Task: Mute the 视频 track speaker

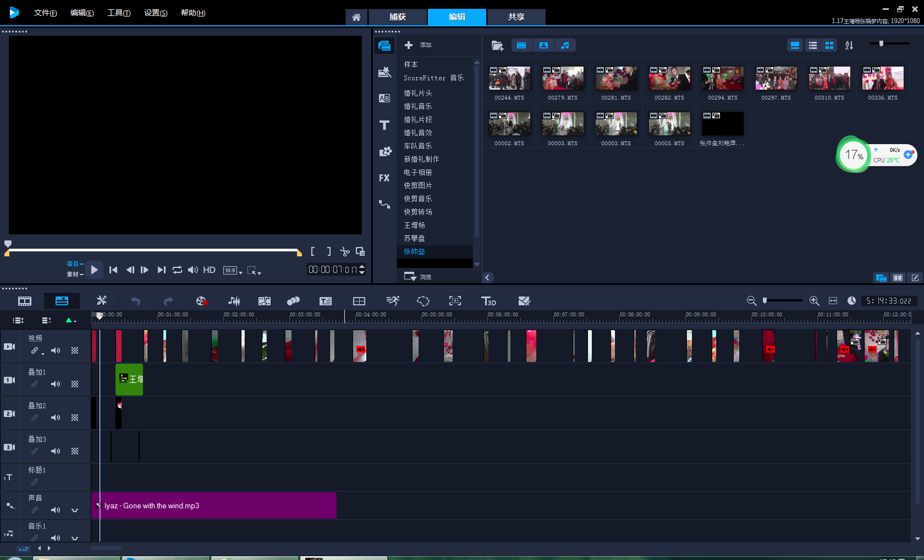Action: (56, 350)
